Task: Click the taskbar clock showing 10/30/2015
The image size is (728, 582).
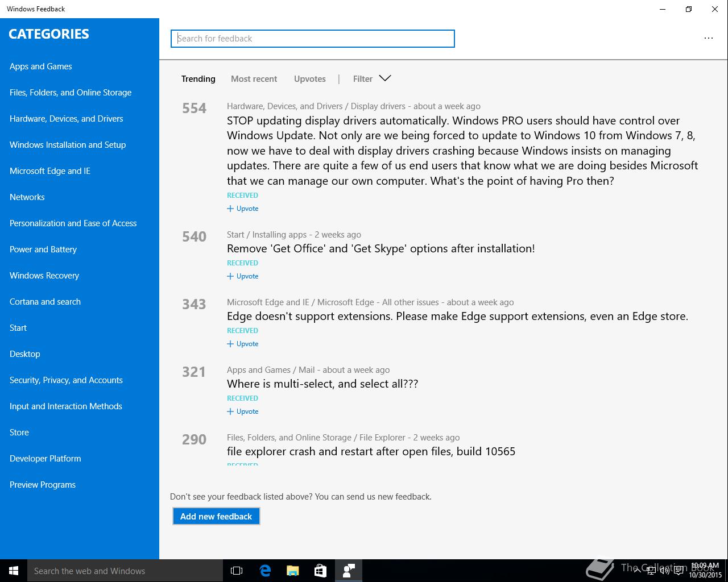Action: tap(705, 571)
